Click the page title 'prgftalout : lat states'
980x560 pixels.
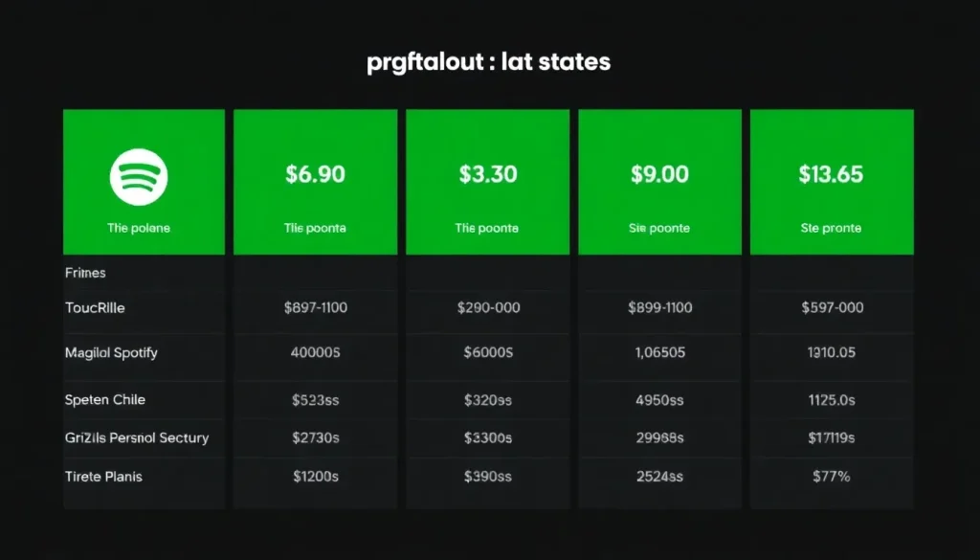point(489,62)
